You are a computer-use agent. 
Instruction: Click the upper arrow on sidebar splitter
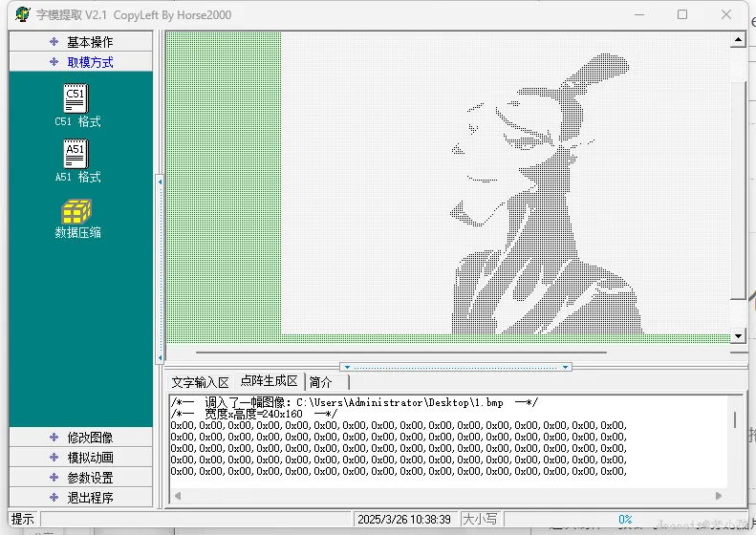[x=160, y=182]
